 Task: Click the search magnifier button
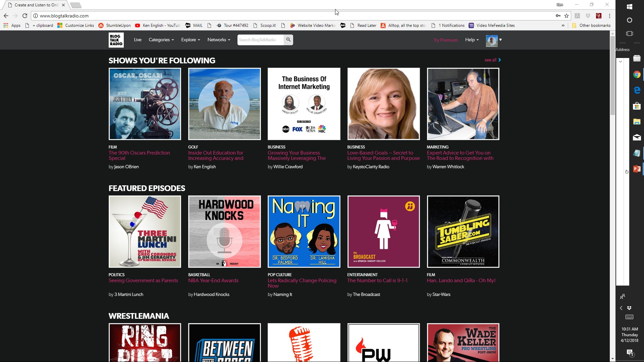[288, 40]
